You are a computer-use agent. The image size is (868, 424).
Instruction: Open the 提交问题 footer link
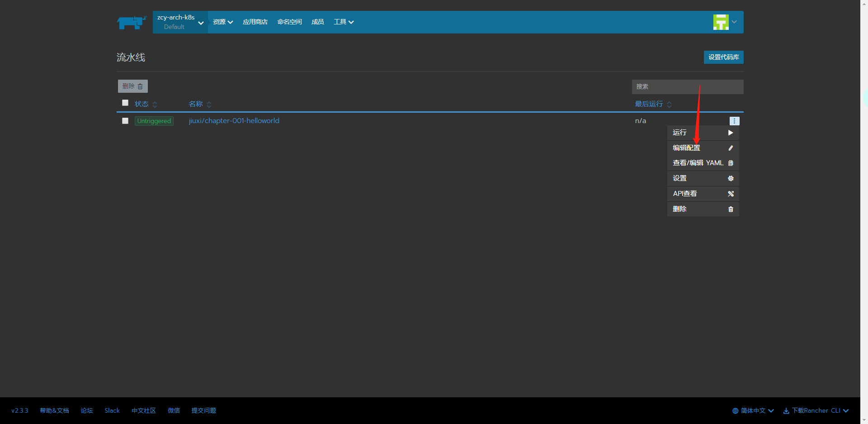tap(204, 411)
